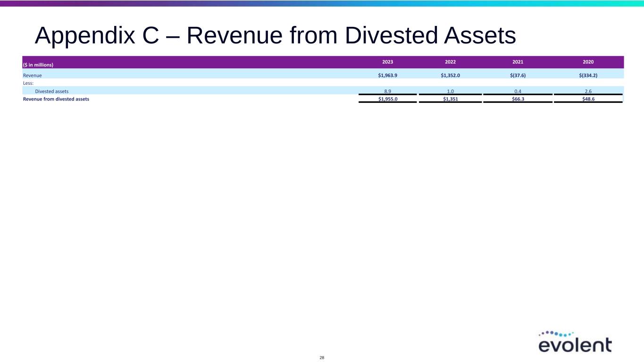
Task: Select the 2.6 divested assets value
Action: [588, 91]
